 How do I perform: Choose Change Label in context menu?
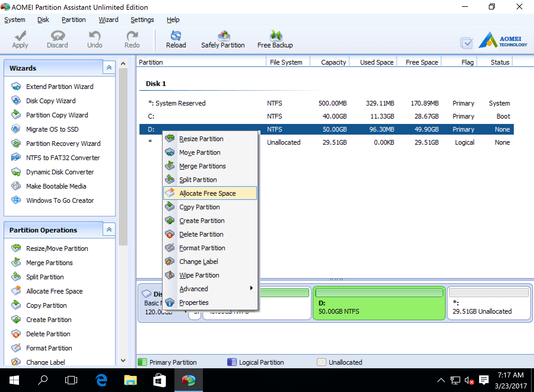pyautogui.click(x=210, y=262)
